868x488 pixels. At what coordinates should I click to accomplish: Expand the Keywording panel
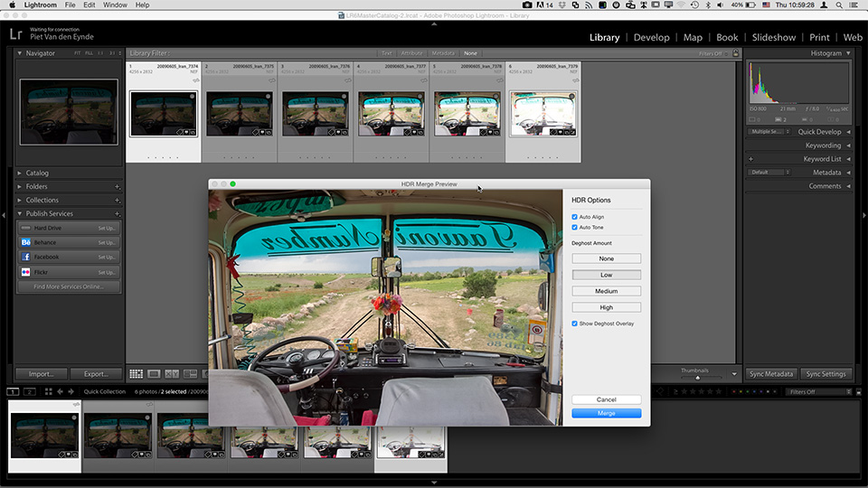[848, 145]
